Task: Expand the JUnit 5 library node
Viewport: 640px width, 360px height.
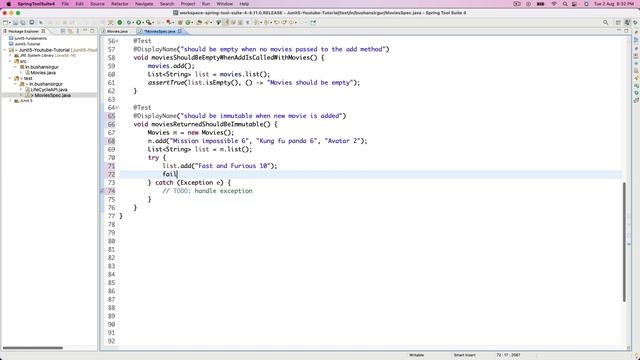Action: pyautogui.click(x=10, y=101)
